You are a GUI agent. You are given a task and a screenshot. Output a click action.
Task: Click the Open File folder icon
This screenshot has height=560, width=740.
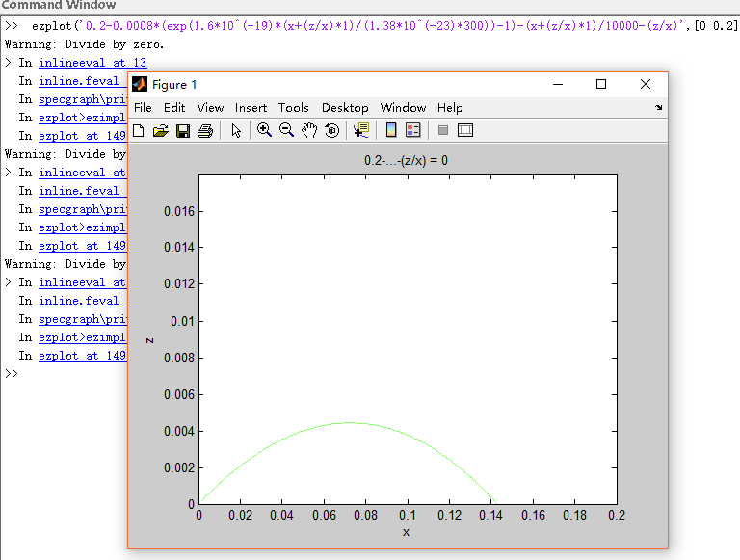point(161,130)
